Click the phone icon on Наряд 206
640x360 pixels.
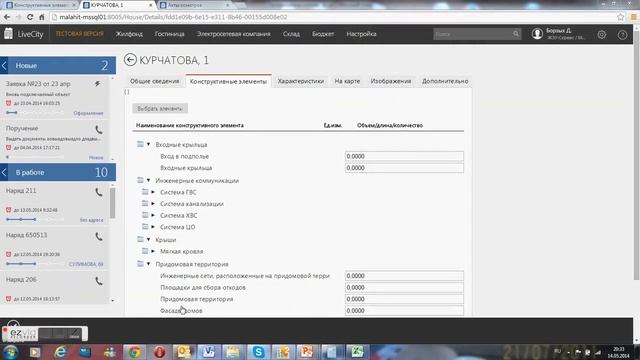99,281
